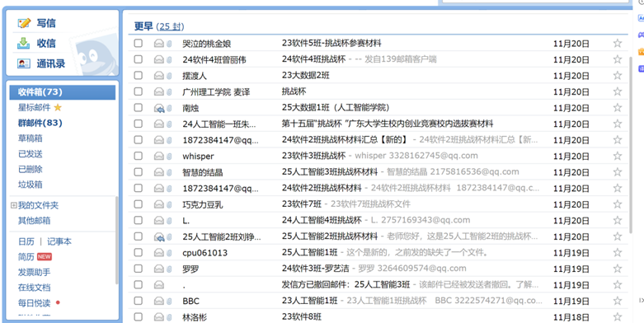Star the email from 智慧的结晶

tap(618, 172)
